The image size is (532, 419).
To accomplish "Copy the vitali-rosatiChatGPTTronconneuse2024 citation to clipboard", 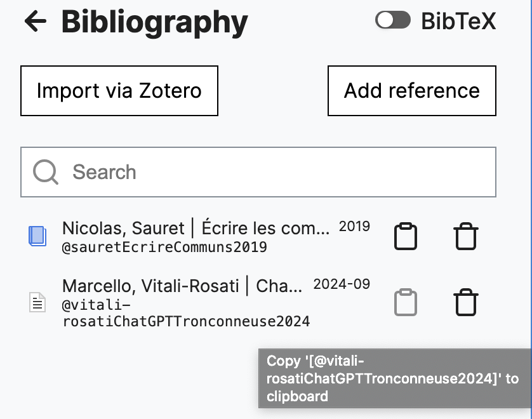I will coord(406,303).
